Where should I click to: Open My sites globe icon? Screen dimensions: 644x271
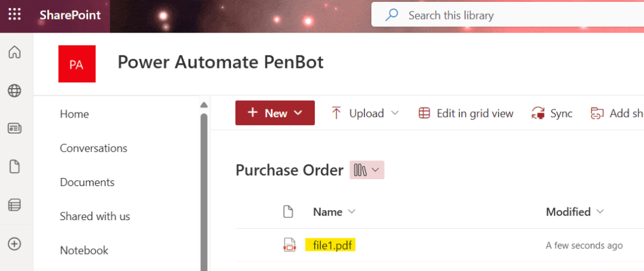(x=14, y=91)
